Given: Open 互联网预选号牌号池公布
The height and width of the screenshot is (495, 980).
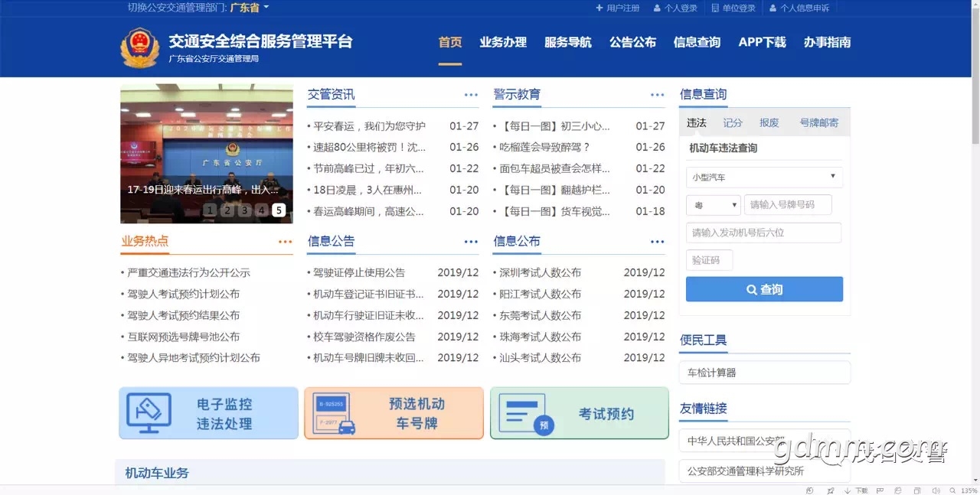Looking at the screenshot, I should coord(183,337).
